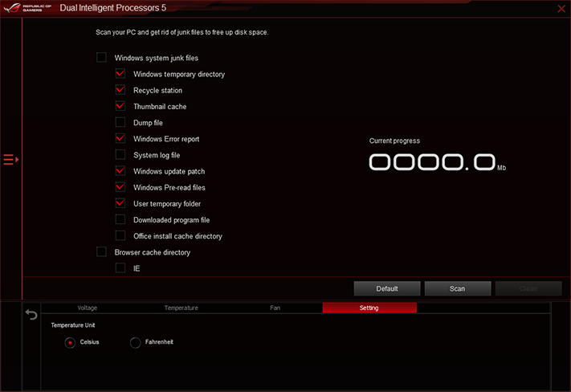Click the Clean button
The width and height of the screenshot is (571, 392).
click(x=528, y=288)
